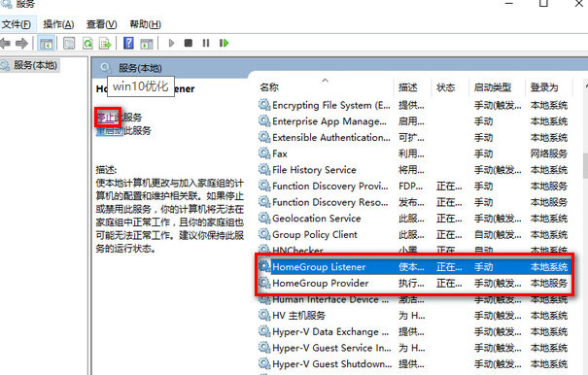This screenshot has height=375, width=588.
Task: Click the 停止 link to stop this service
Action: [106, 118]
